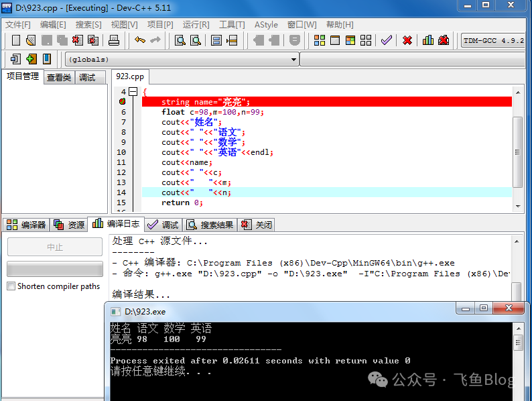
Task: Open the (globals) scope dropdown
Action: (x=182, y=60)
